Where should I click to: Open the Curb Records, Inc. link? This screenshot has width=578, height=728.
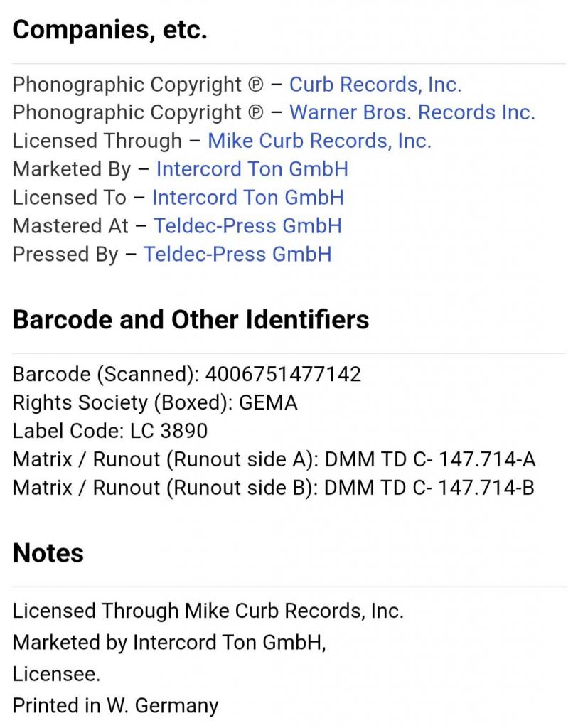click(x=375, y=85)
